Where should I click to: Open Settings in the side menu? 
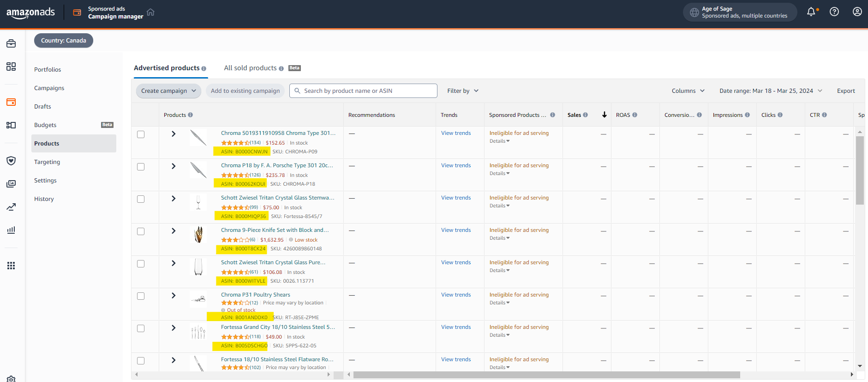[45, 181]
